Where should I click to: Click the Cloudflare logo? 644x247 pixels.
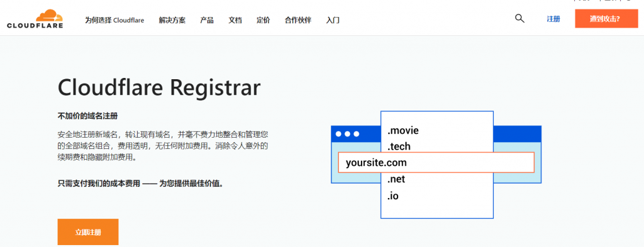35,19
